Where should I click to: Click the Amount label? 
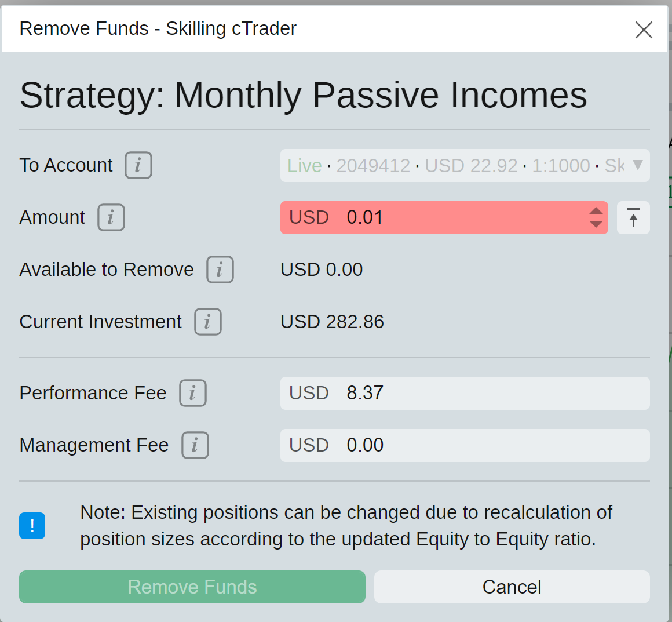(x=52, y=217)
